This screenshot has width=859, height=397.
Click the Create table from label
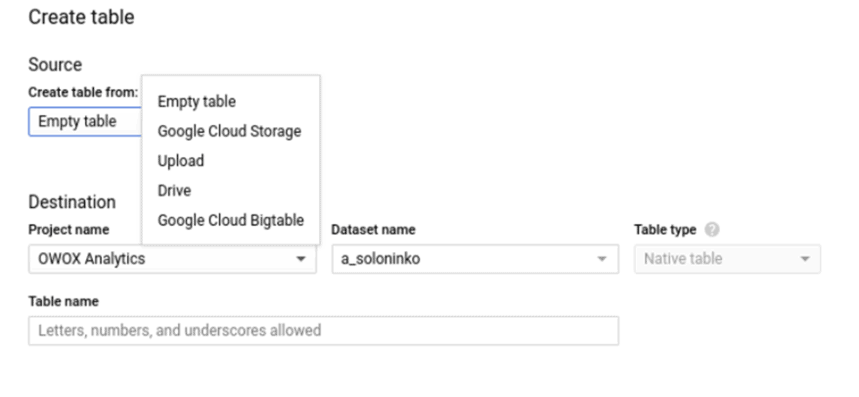pyautogui.click(x=83, y=93)
